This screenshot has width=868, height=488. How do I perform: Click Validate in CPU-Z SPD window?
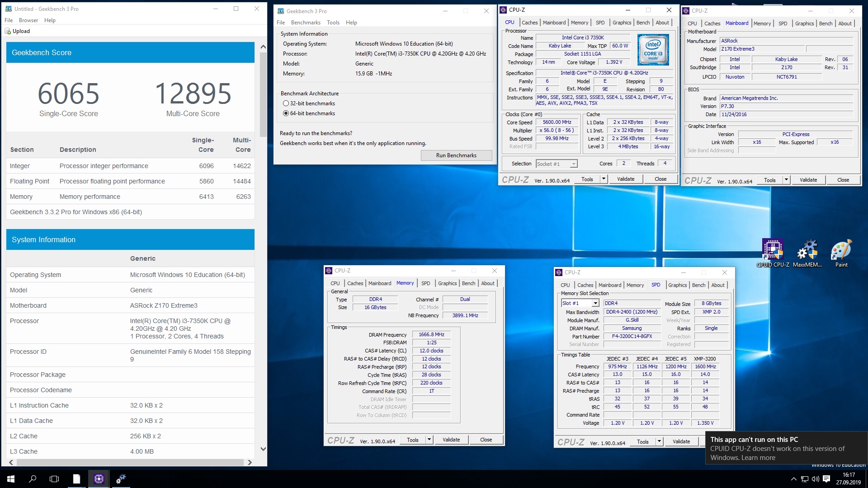[681, 441]
